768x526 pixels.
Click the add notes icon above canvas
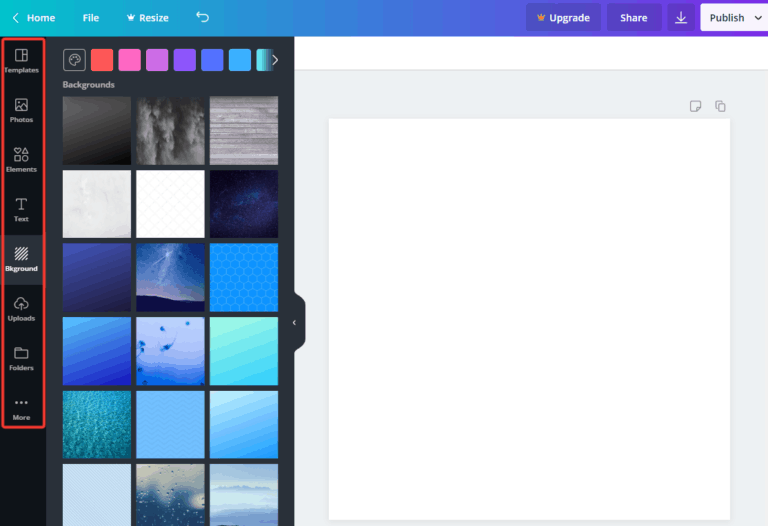coord(696,107)
